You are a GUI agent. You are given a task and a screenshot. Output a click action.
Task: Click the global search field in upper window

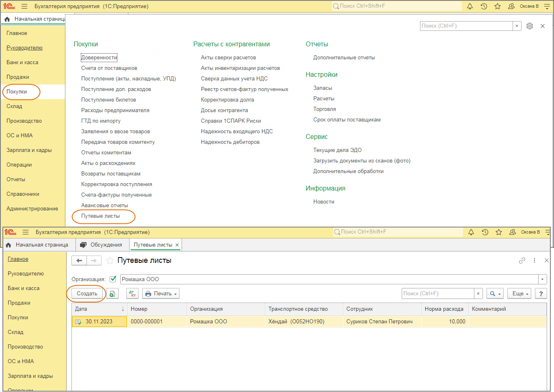397,6
